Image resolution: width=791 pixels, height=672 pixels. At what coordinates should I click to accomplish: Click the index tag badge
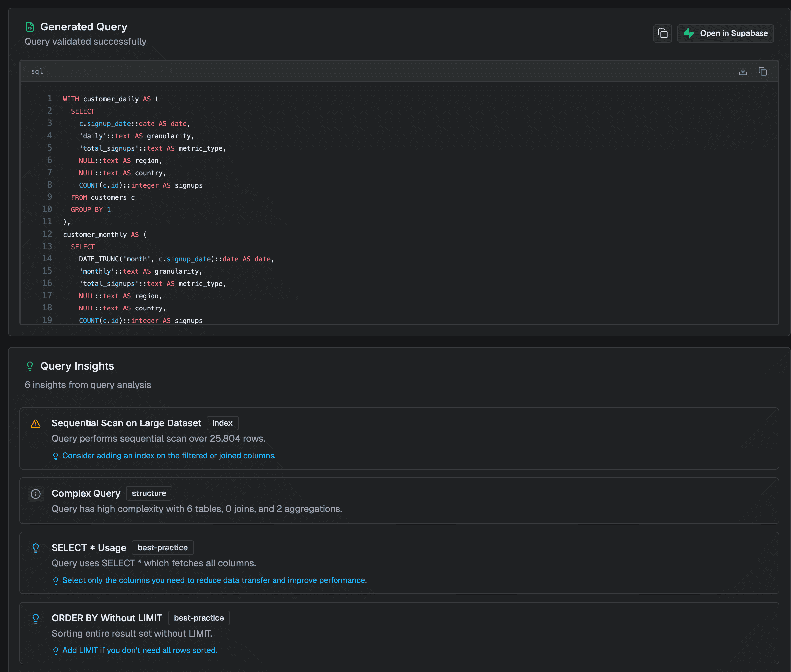tap(222, 423)
